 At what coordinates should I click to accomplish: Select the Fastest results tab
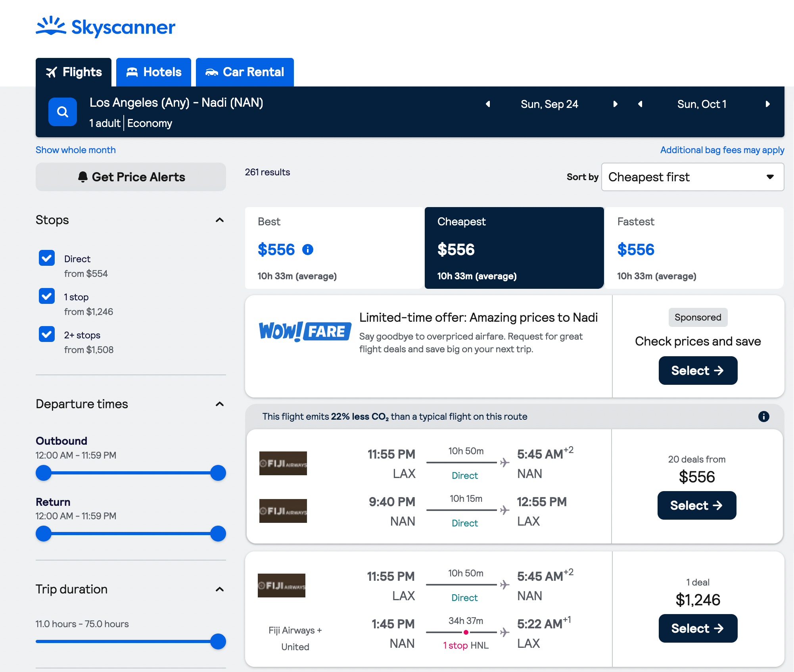click(x=694, y=248)
